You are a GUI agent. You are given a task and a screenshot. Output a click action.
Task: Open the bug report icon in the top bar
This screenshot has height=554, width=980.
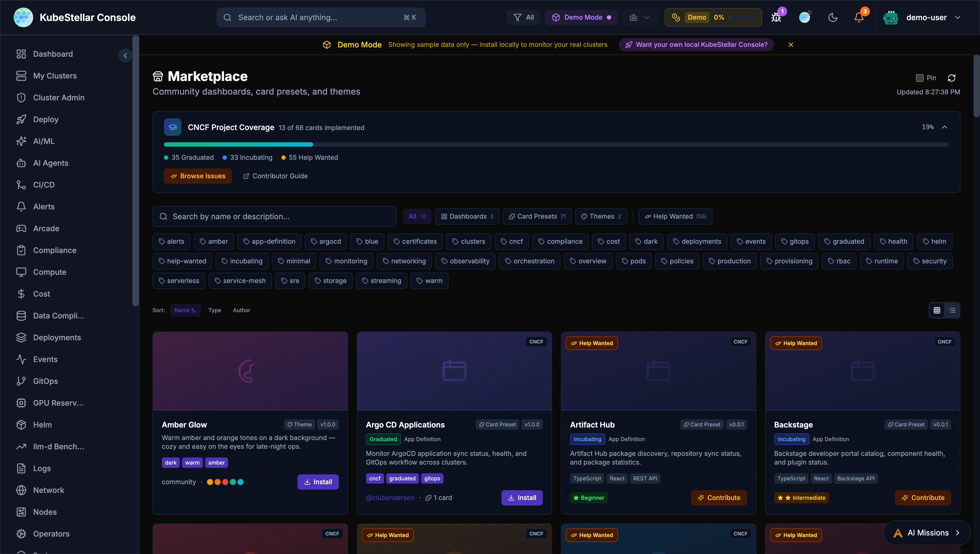click(776, 17)
